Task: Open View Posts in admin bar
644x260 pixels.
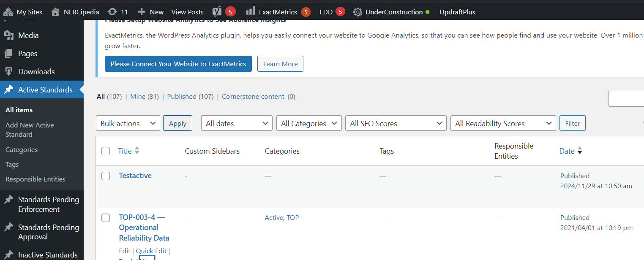Action: tap(188, 12)
